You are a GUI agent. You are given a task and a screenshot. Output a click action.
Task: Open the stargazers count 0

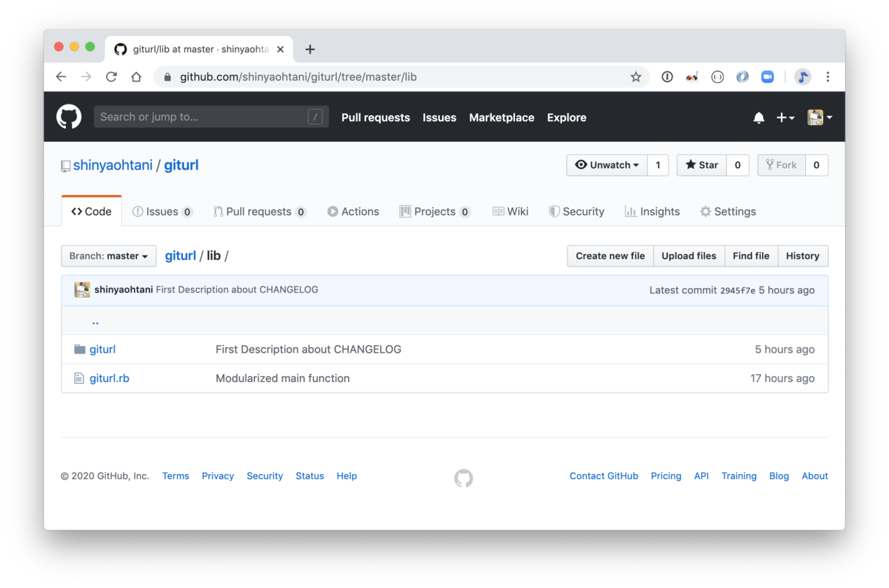click(737, 165)
